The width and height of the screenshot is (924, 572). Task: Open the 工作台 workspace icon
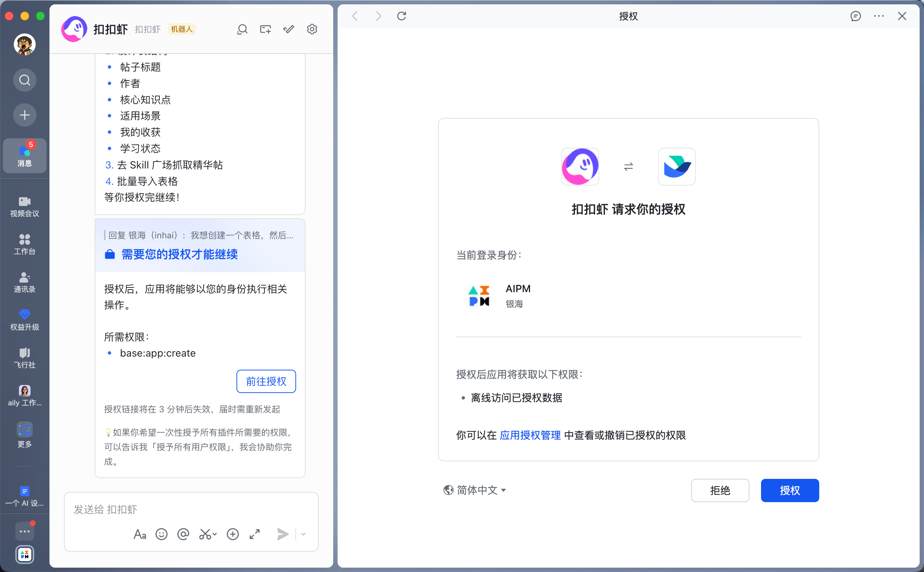(x=24, y=244)
